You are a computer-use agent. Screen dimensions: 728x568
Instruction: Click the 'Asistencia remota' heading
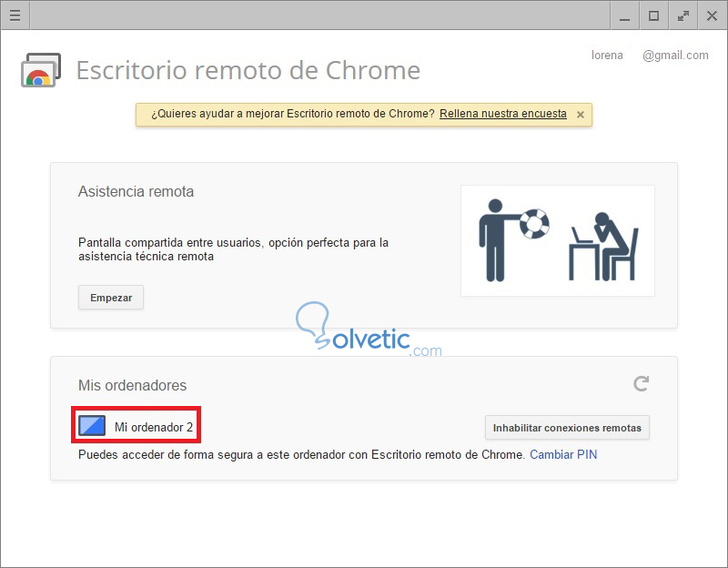pyautogui.click(x=136, y=191)
